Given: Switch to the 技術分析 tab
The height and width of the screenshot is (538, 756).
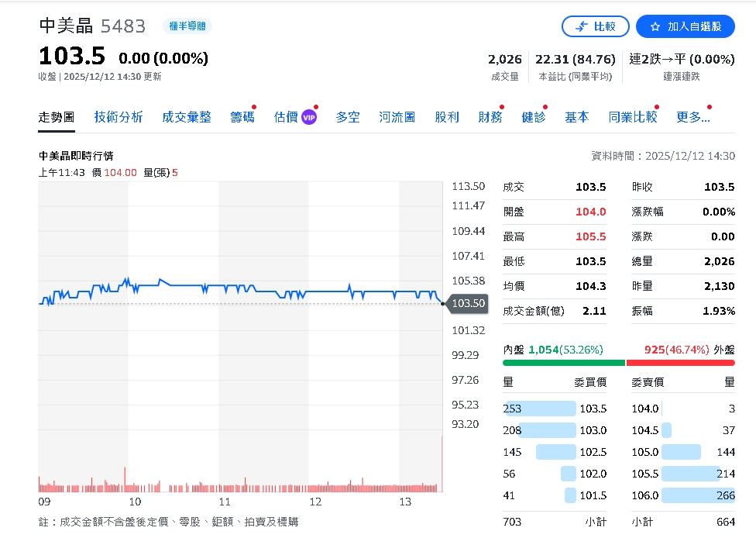Looking at the screenshot, I should tap(119, 116).
